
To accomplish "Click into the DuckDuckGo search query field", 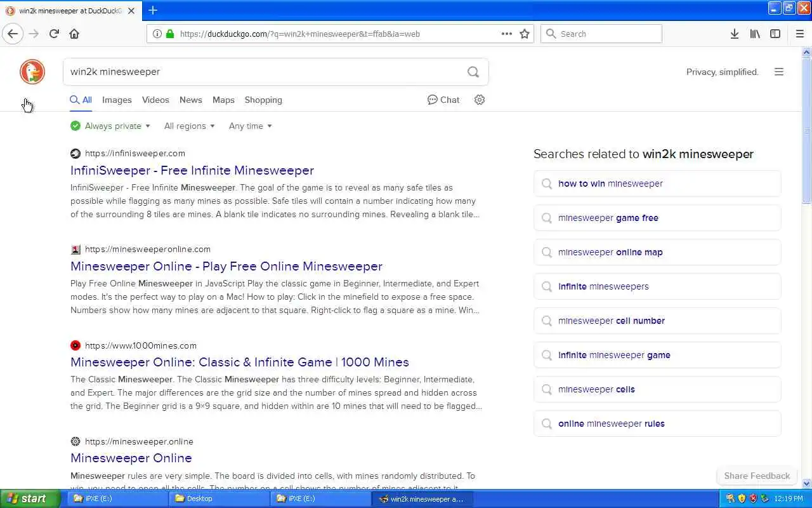I will point(263,72).
